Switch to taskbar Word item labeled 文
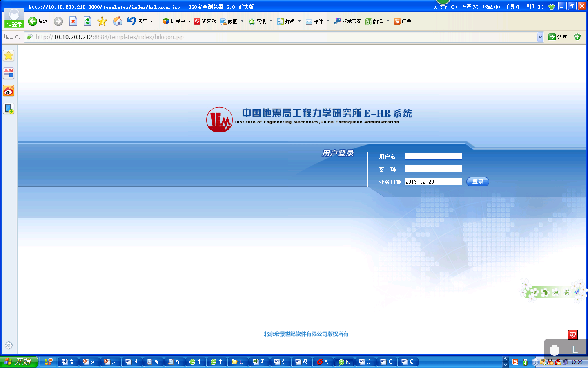This screenshot has width=588, height=368. (68, 362)
